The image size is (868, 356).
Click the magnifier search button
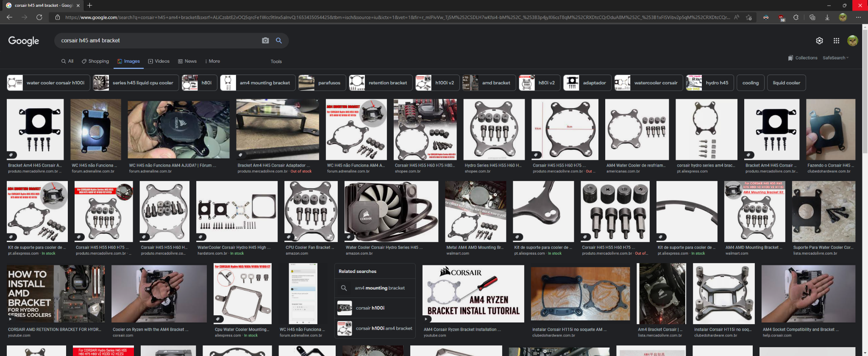click(x=279, y=41)
